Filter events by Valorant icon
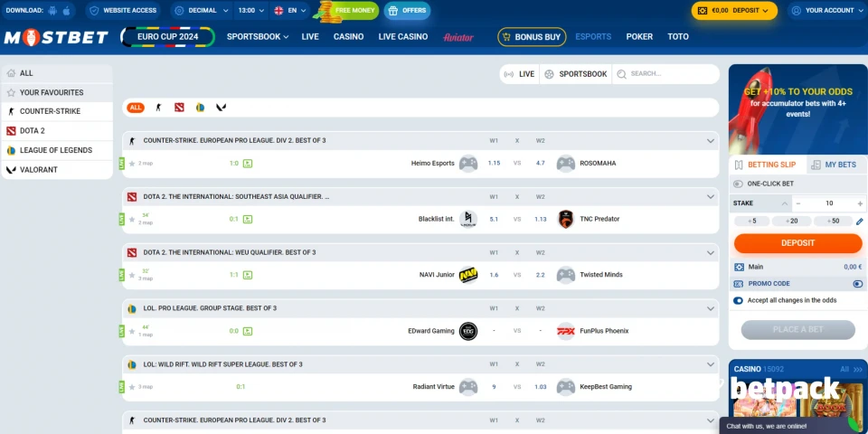Viewport: 868px width, 434px height. click(x=221, y=108)
